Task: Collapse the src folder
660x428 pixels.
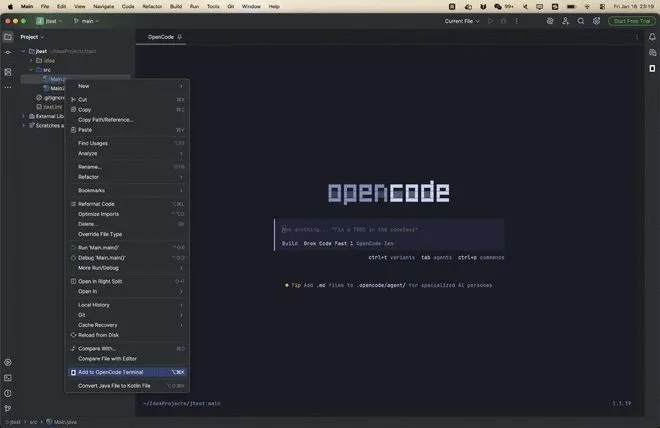Action: point(31,70)
